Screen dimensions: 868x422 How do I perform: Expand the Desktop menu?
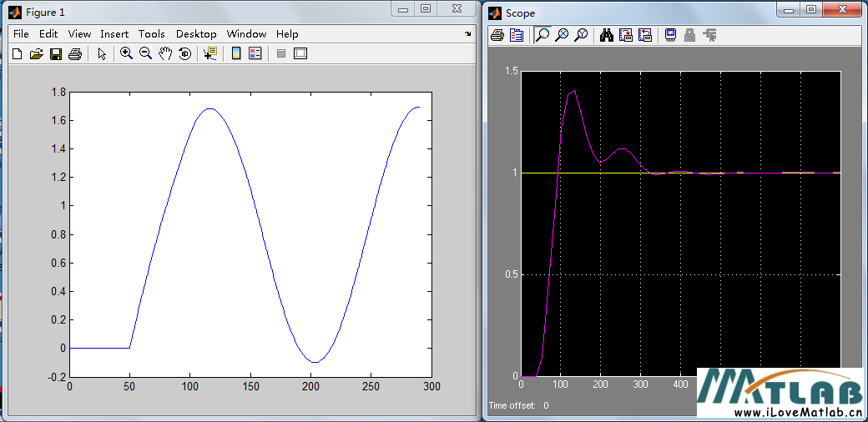coord(196,34)
